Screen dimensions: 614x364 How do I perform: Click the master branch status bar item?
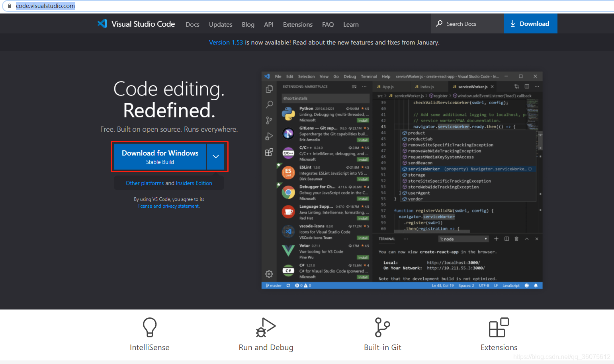click(x=274, y=286)
